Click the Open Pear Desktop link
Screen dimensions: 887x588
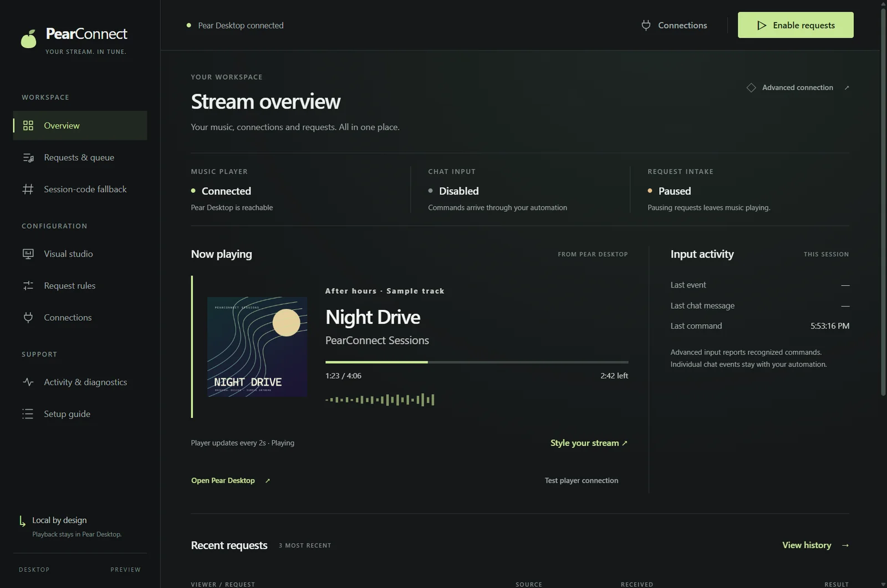point(231,480)
